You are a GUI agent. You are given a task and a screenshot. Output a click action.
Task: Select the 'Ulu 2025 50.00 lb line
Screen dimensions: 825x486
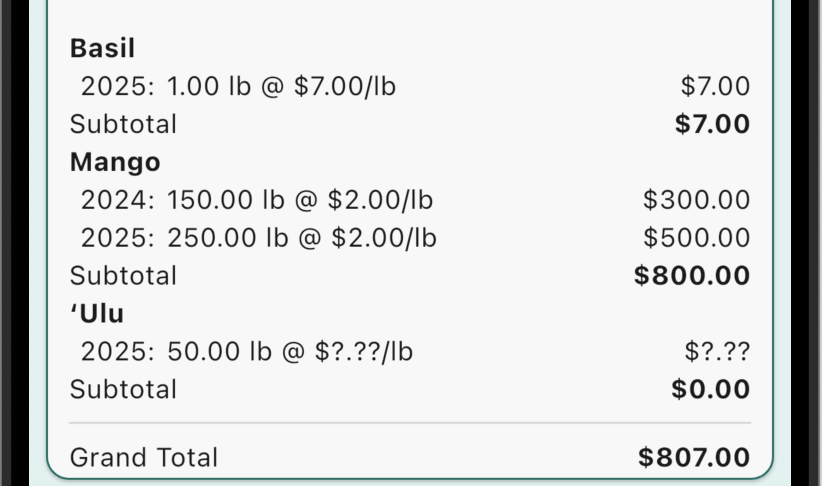[x=246, y=352]
